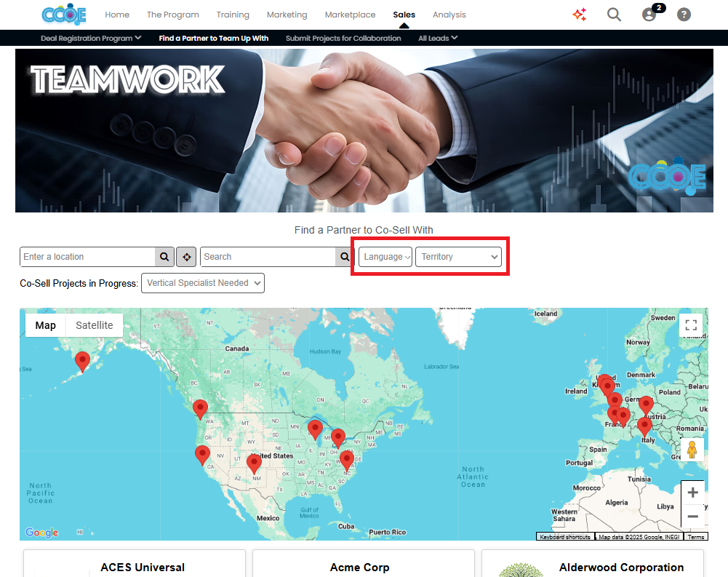The width and height of the screenshot is (728, 577).
Task: Click the locate-me crosshair button
Action: pyautogui.click(x=186, y=257)
